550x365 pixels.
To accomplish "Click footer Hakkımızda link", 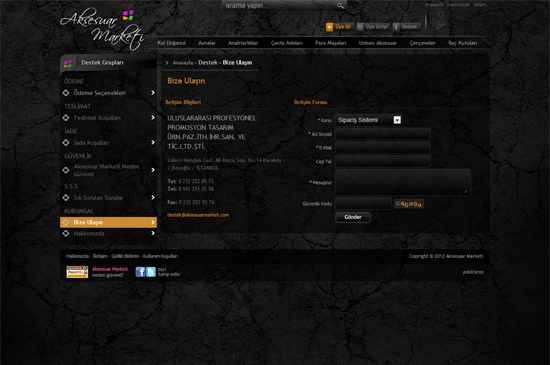I will [77, 256].
